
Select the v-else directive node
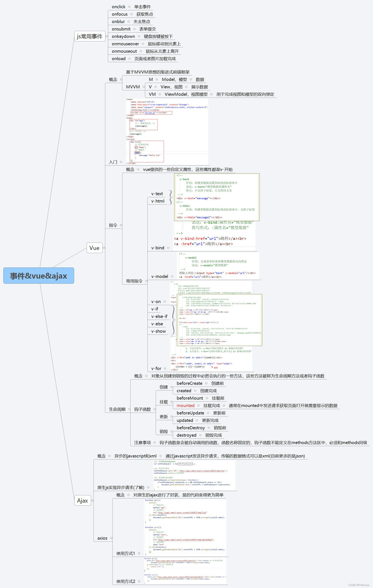[157, 324]
